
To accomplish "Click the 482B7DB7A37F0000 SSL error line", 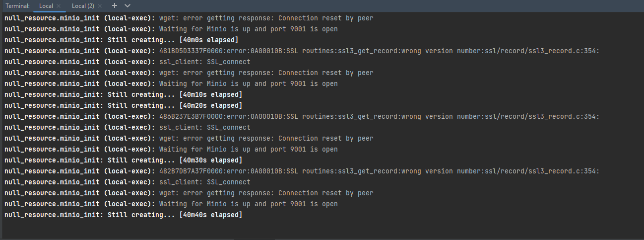I will point(302,171).
